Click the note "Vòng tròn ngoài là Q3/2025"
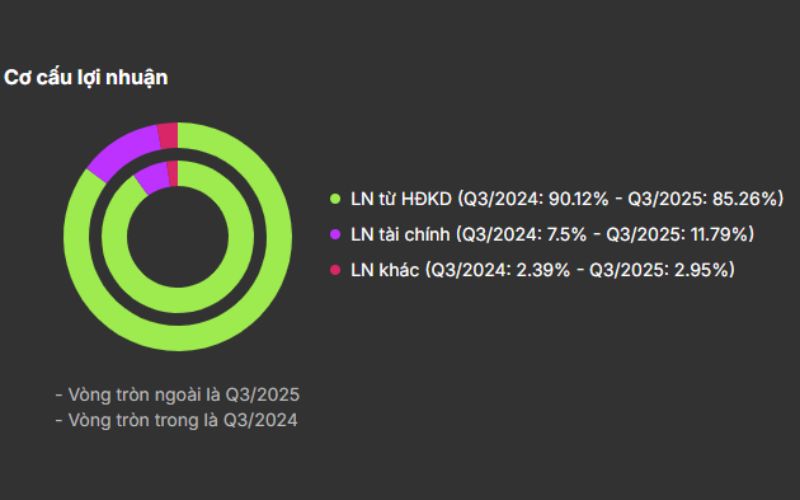The image size is (800, 500). [178, 393]
